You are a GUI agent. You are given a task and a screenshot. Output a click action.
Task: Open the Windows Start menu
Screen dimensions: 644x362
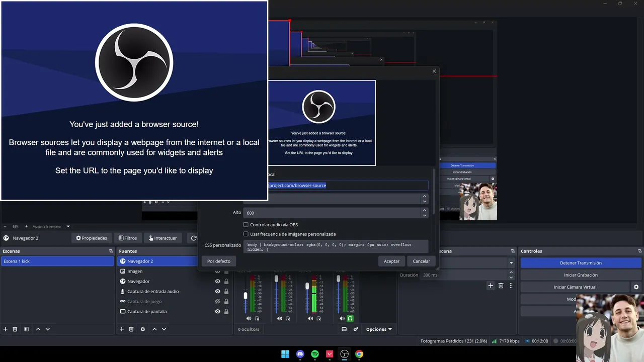pyautogui.click(x=285, y=354)
